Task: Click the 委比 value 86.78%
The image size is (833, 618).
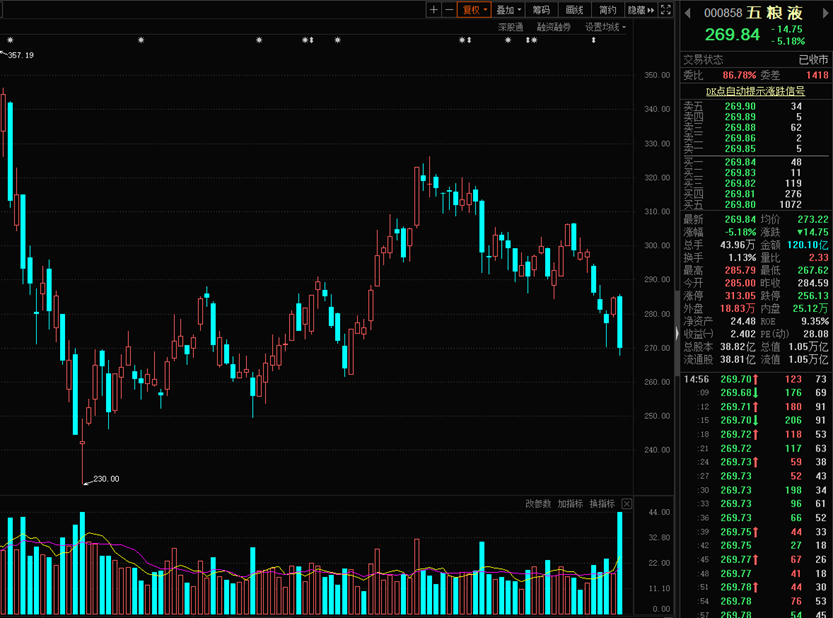Action: pyautogui.click(x=739, y=75)
